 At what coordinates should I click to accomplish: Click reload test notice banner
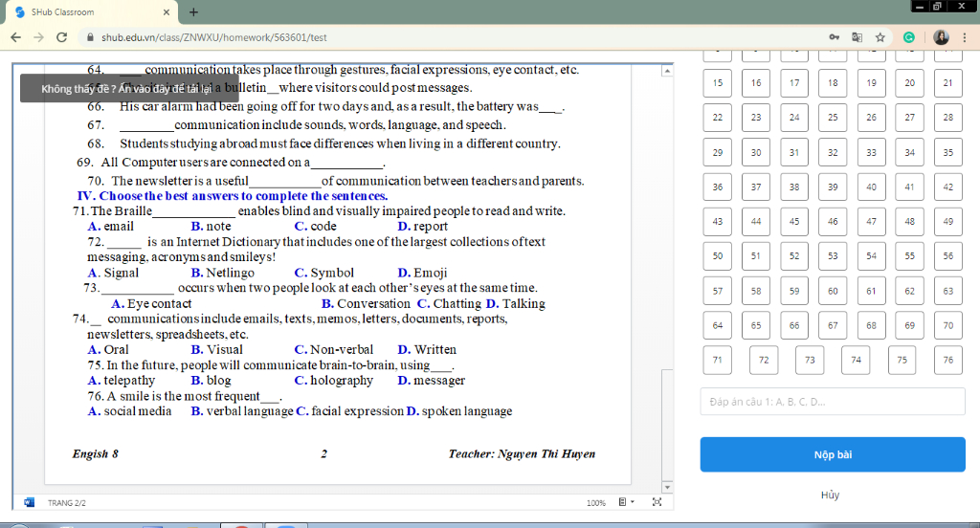pyautogui.click(x=129, y=88)
